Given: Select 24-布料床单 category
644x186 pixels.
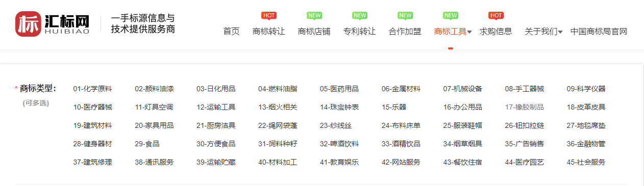Looking at the screenshot, I should 401,125.
